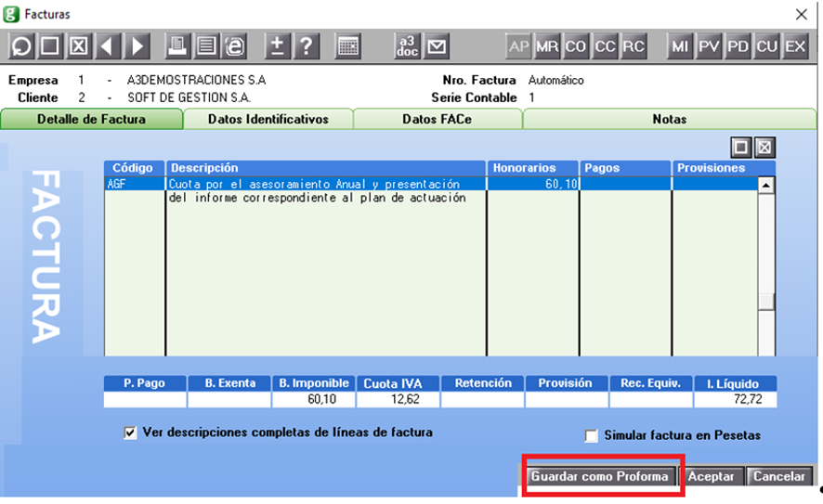
Task: Click the plus-minus toolbar icon
Action: (277, 46)
